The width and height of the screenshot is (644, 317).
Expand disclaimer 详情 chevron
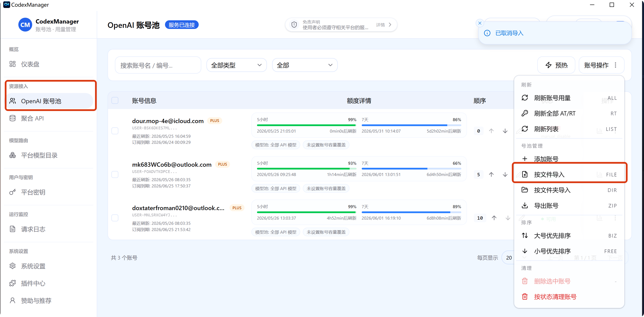pos(390,25)
